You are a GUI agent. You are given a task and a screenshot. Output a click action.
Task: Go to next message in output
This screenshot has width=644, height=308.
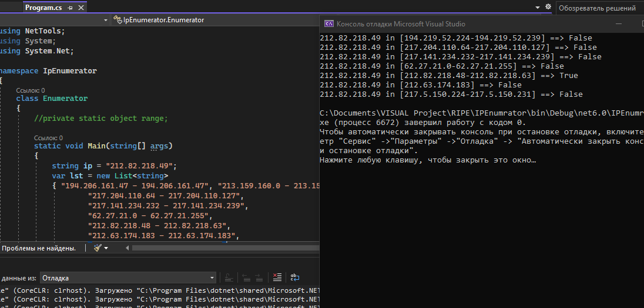point(259,278)
